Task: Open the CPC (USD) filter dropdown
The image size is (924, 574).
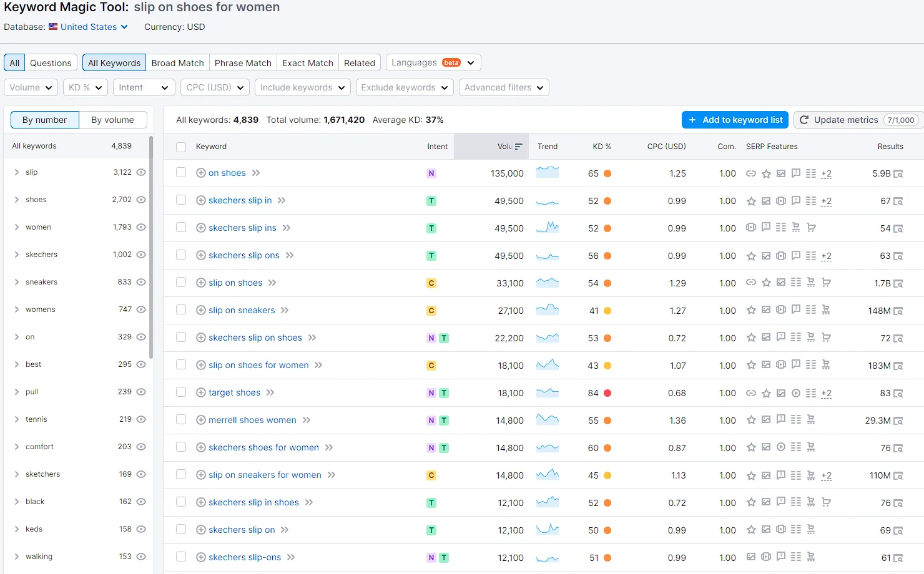Action: (215, 87)
